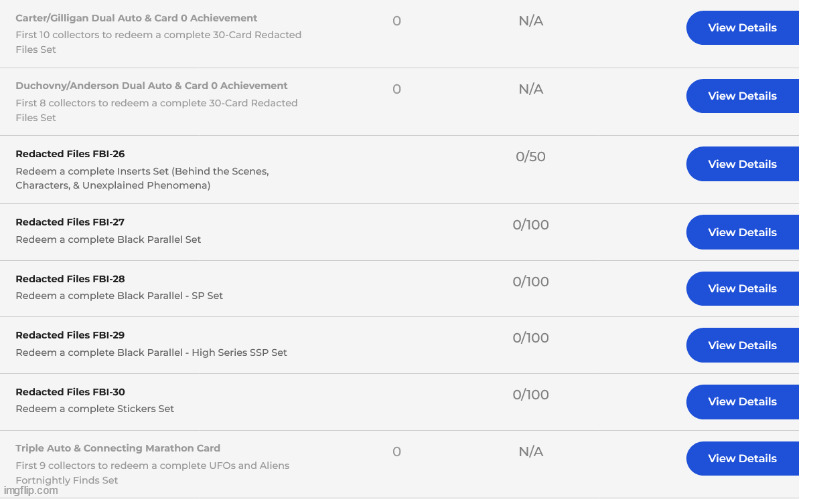View details of Redacted Files FBI-30

click(741, 402)
